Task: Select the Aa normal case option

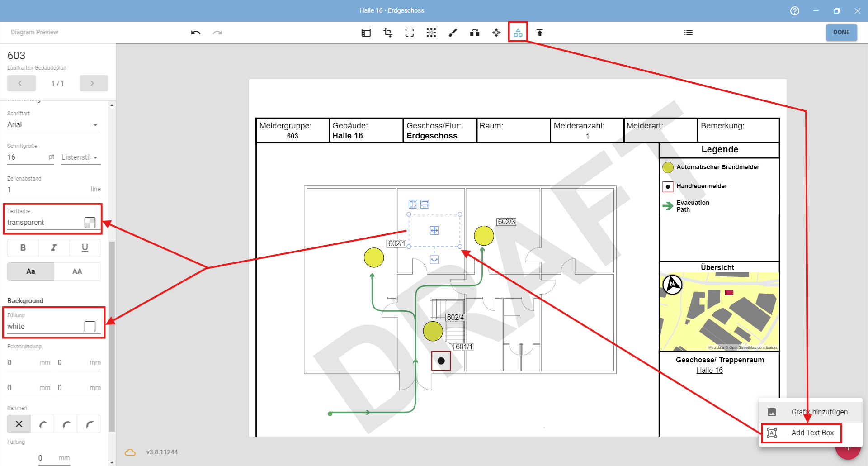Action: [31, 271]
